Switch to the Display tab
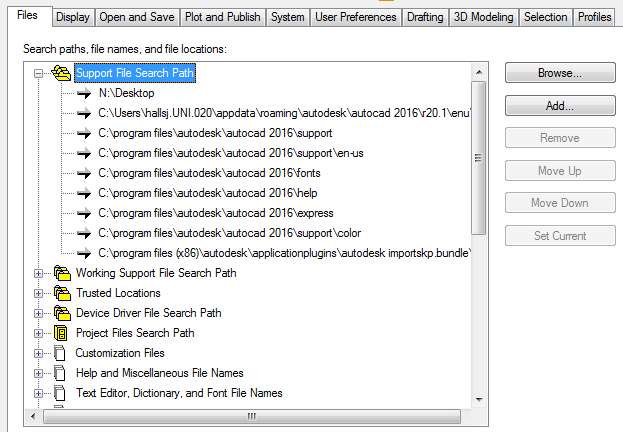This screenshot has height=432, width=623. pyautogui.click(x=72, y=17)
